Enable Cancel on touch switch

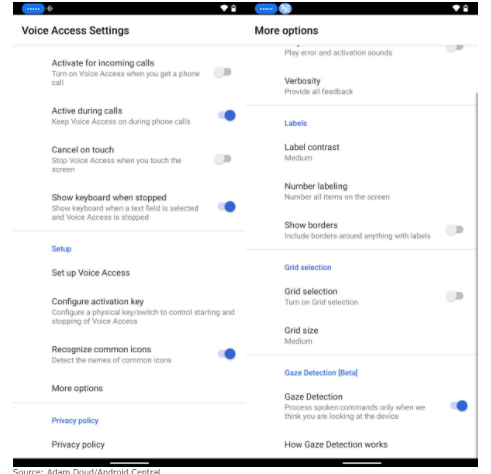pos(223,159)
